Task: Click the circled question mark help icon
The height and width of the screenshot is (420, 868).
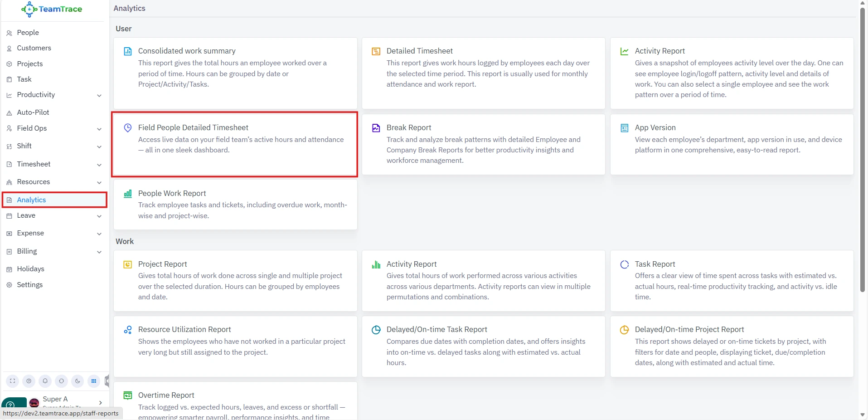Action: [x=29, y=381]
